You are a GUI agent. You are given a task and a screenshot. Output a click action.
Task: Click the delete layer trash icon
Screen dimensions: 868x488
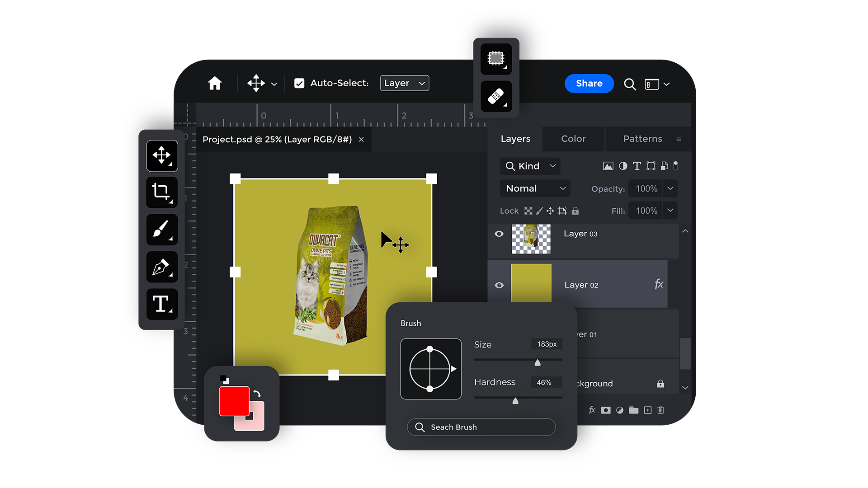pos(660,410)
